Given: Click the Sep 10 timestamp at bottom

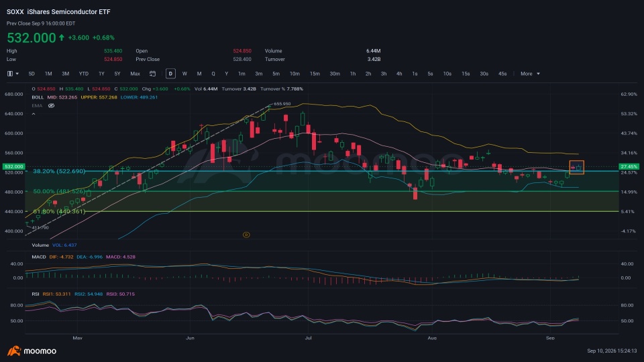Looking at the screenshot, I should [x=612, y=351].
